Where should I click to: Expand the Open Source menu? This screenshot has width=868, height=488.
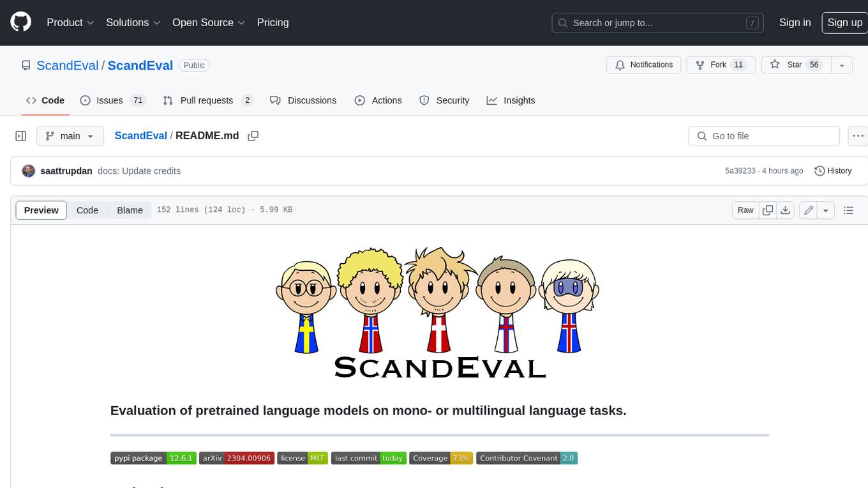209,22
